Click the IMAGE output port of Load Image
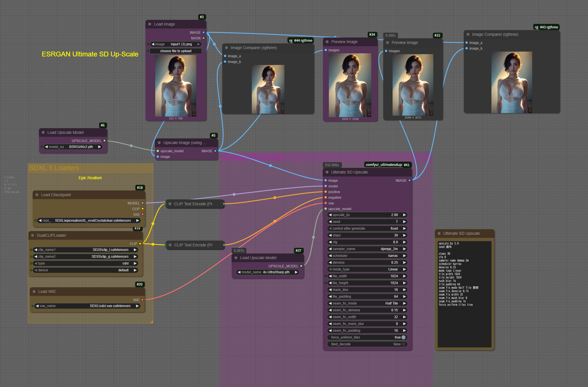The width and height of the screenshot is (588, 387). (x=203, y=32)
